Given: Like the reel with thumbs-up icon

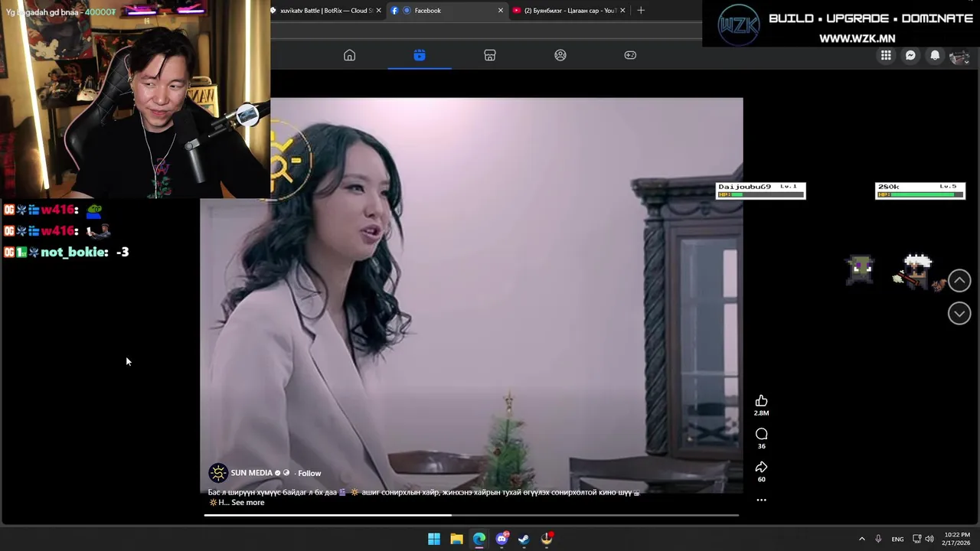Looking at the screenshot, I should [761, 401].
